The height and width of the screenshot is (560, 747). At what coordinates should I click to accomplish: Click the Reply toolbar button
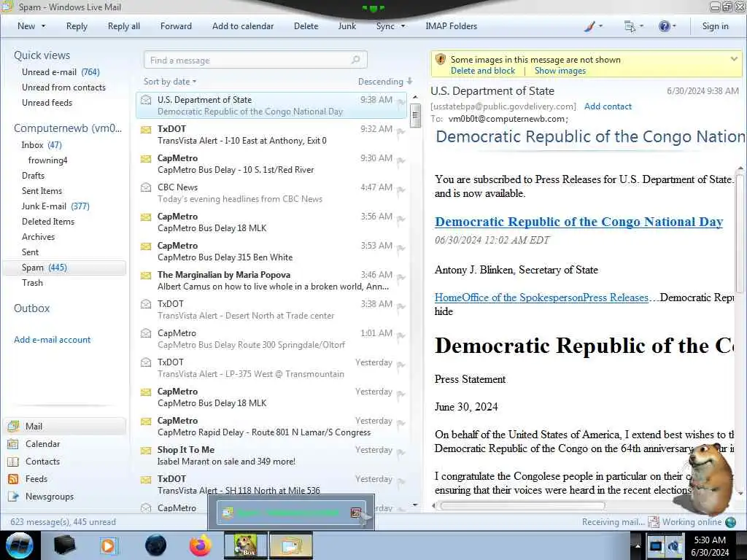tap(77, 26)
